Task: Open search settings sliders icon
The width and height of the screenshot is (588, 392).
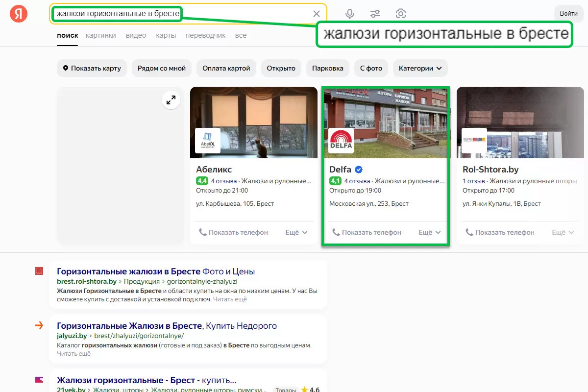Action: (x=375, y=14)
